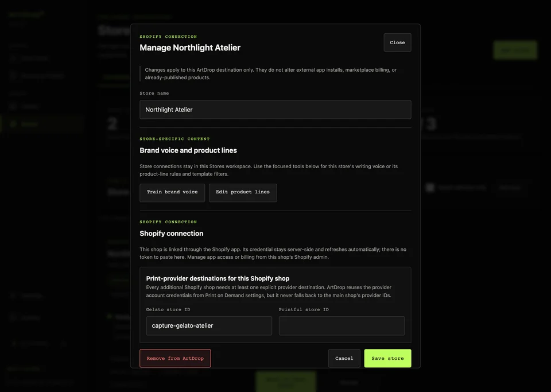Click the 'Gelato store ID' label
This screenshot has width=551, height=392.
coord(168,309)
